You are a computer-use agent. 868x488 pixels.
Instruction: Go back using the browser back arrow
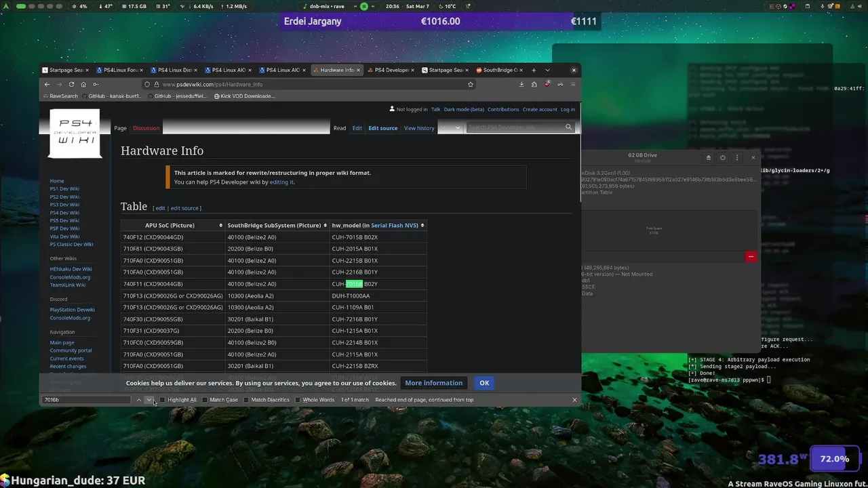coord(47,84)
